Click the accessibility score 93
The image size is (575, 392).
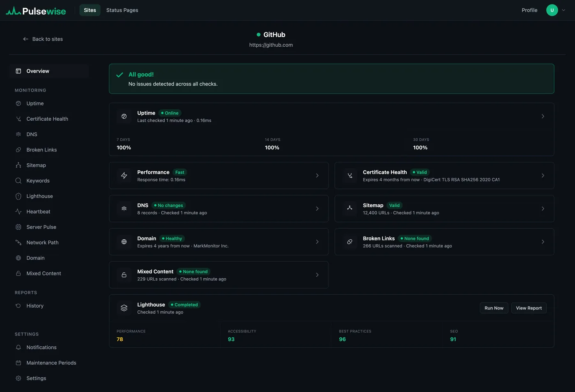(x=231, y=339)
